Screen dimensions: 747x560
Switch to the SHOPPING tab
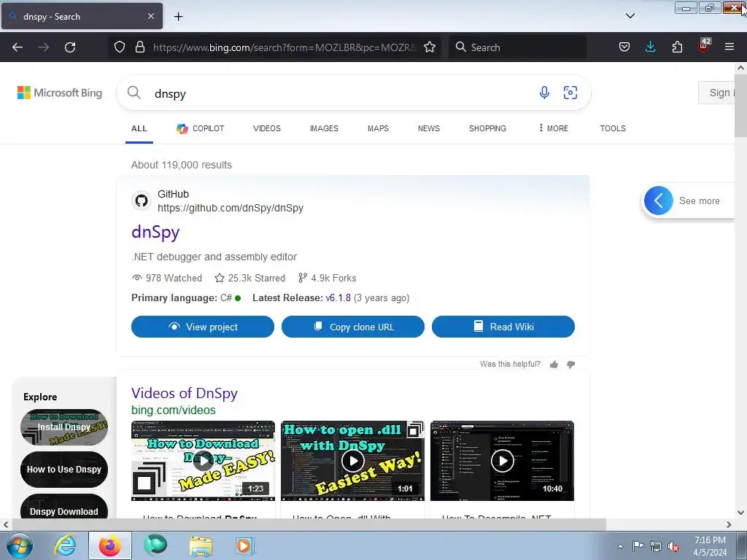coord(487,128)
